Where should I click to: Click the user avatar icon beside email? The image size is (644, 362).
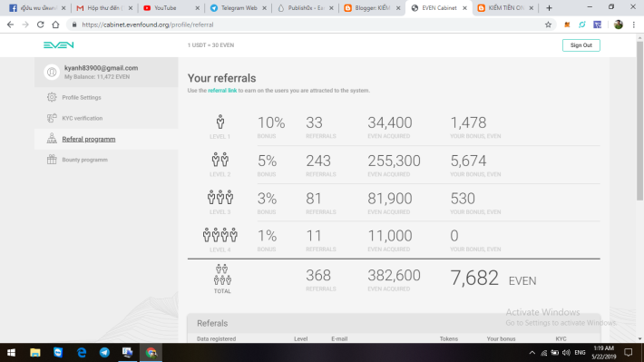point(52,72)
